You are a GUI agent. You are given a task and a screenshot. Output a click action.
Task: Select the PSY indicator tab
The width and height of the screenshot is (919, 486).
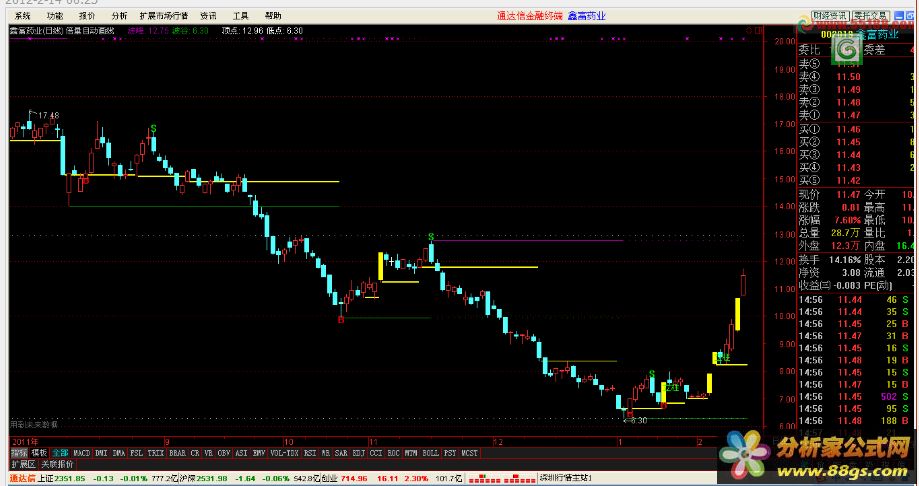[450, 453]
